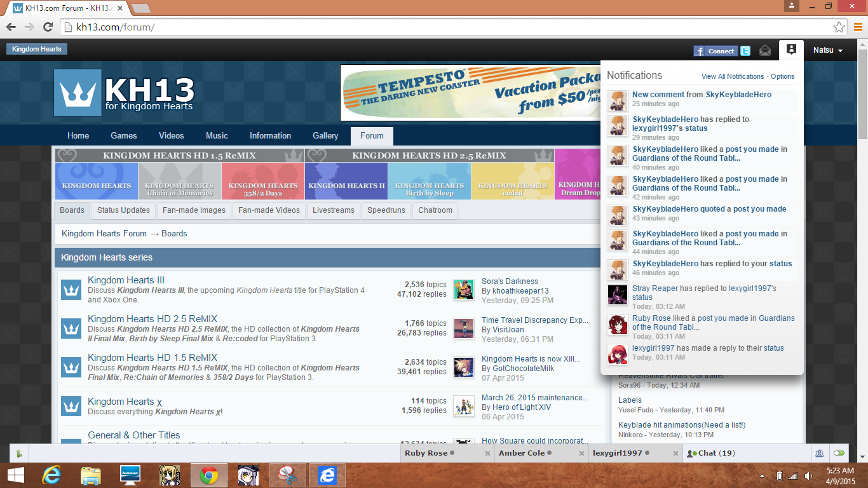Click the Sora's Darkness poster avatar thumbnail
This screenshot has width=868, height=488.
[x=464, y=290]
